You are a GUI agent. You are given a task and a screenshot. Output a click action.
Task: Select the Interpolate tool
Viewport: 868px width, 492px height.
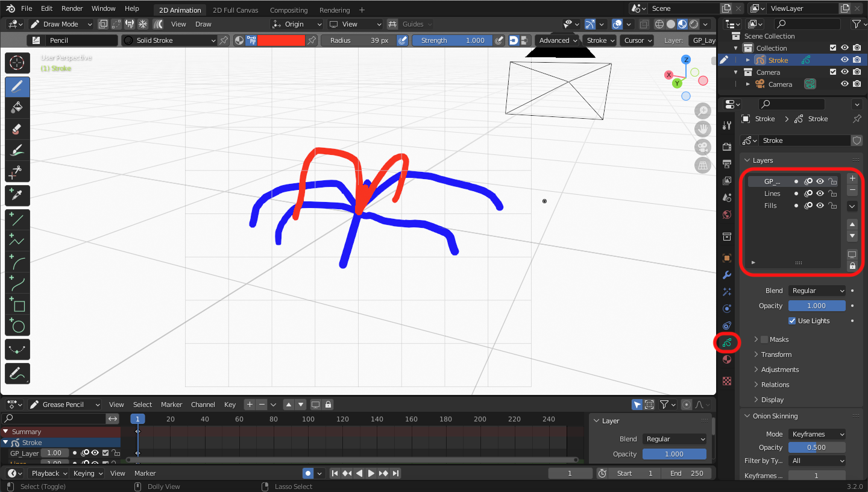(x=17, y=349)
